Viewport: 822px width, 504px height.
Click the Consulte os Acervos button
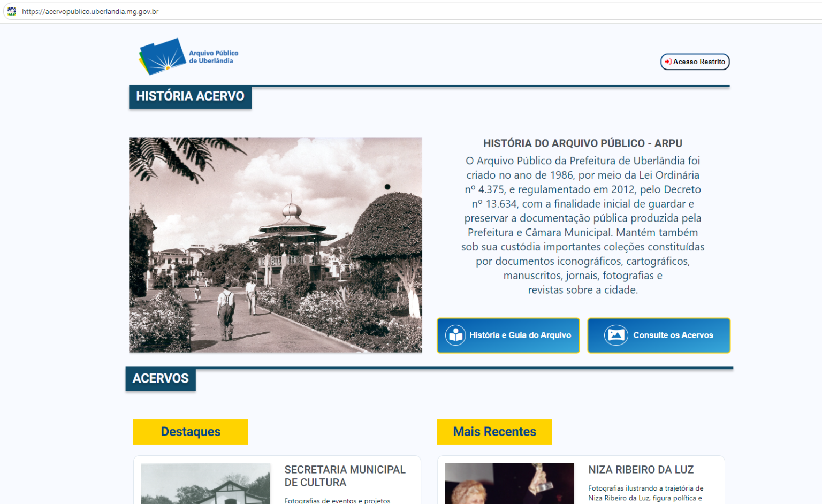click(x=659, y=335)
